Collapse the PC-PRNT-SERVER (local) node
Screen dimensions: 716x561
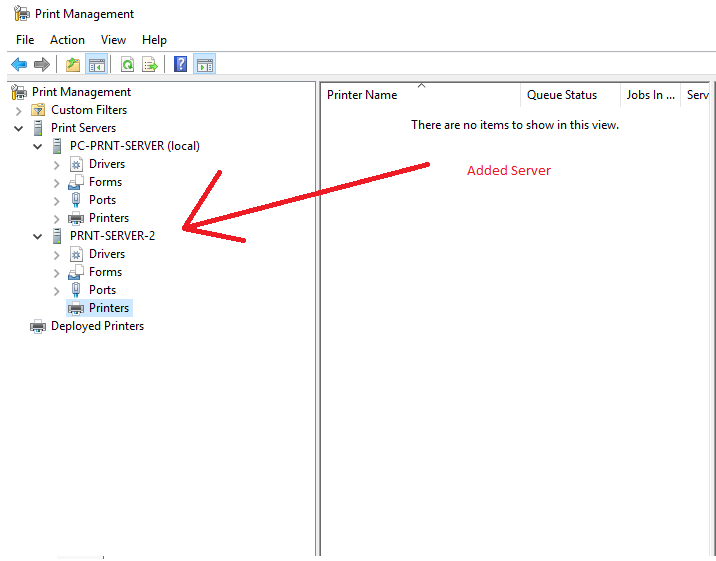(37, 147)
